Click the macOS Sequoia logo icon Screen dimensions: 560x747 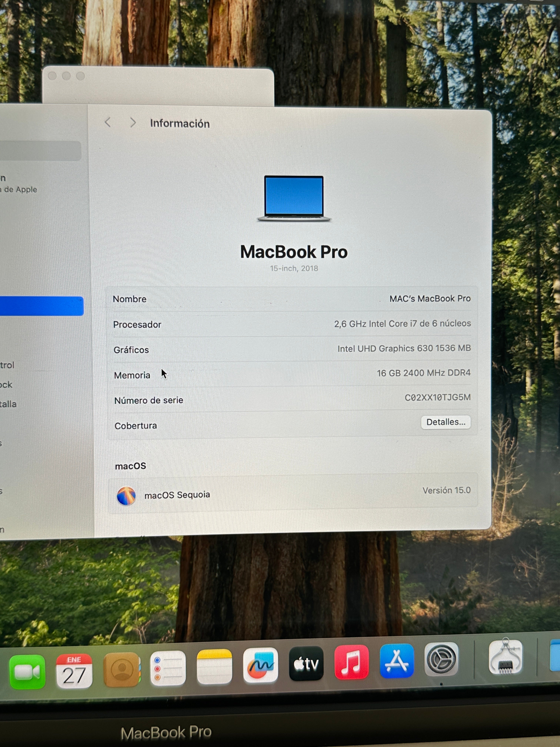pyautogui.click(x=126, y=496)
